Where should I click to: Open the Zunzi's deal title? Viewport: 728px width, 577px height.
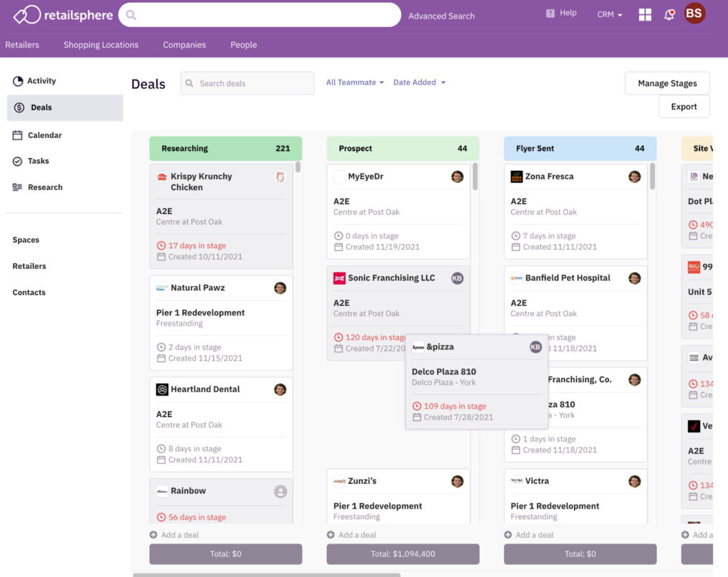click(x=362, y=481)
